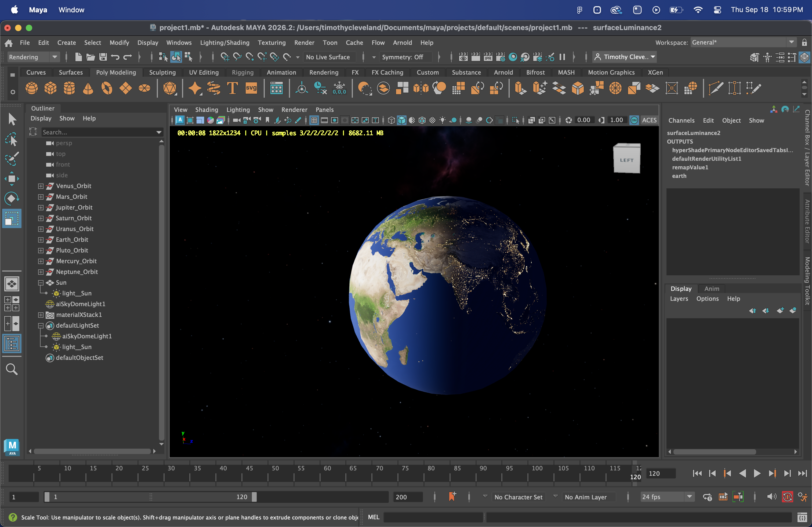Click the No Live Surface field
The image size is (812, 527).
(x=328, y=57)
